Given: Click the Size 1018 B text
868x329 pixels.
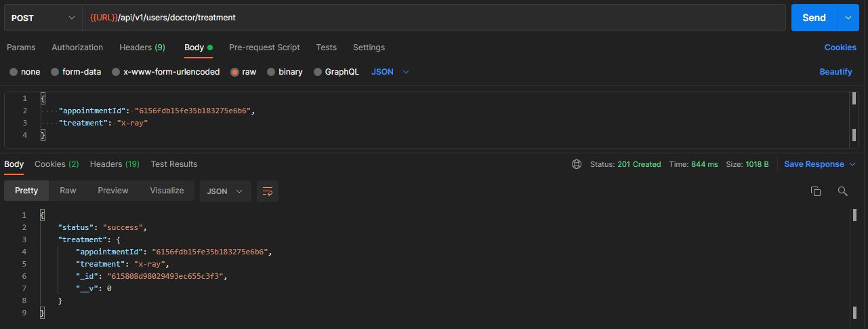Looking at the screenshot, I should 747,164.
